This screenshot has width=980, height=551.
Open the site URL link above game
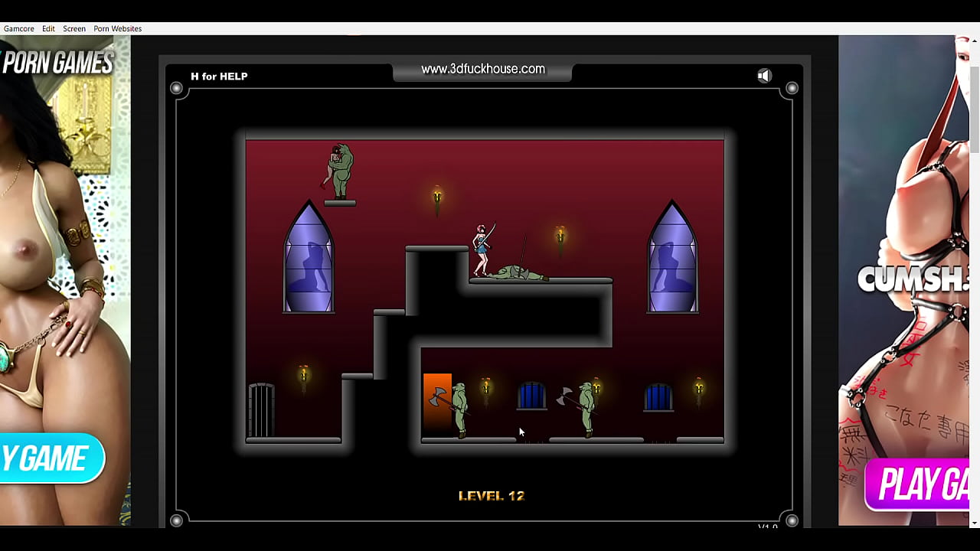coord(482,70)
